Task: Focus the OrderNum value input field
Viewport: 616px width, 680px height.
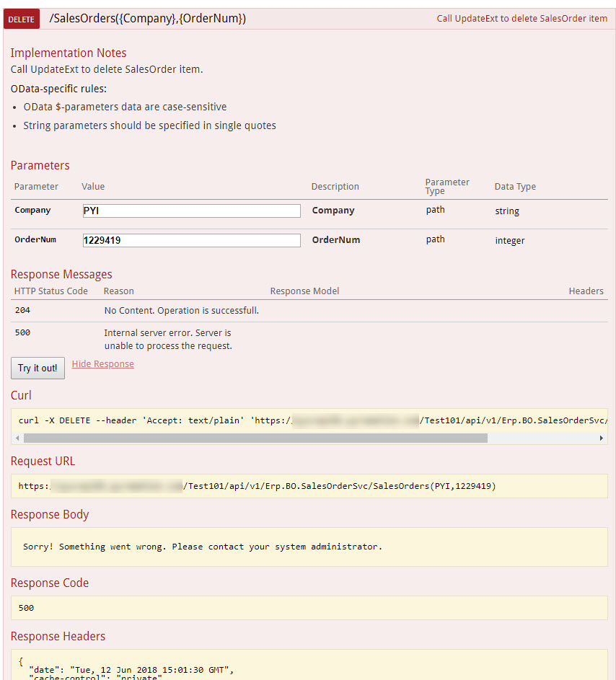Action: (x=191, y=240)
